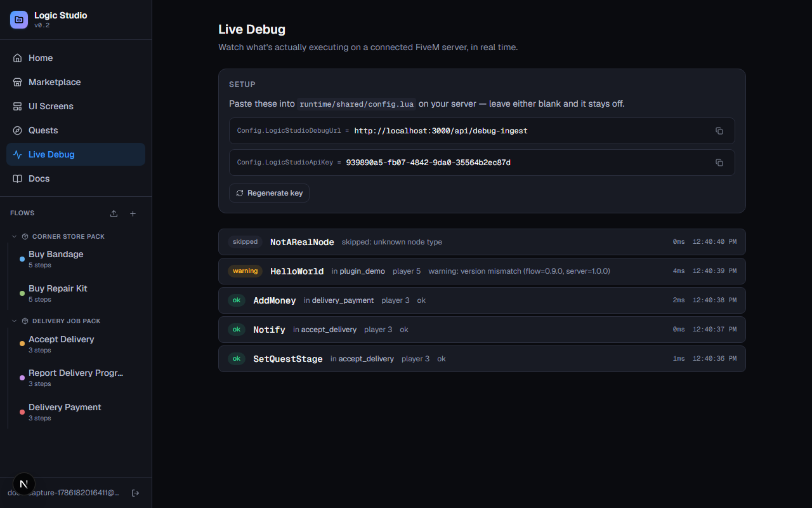Click the plugin_demo flow name
This screenshot has height=508, width=812.
pos(362,271)
